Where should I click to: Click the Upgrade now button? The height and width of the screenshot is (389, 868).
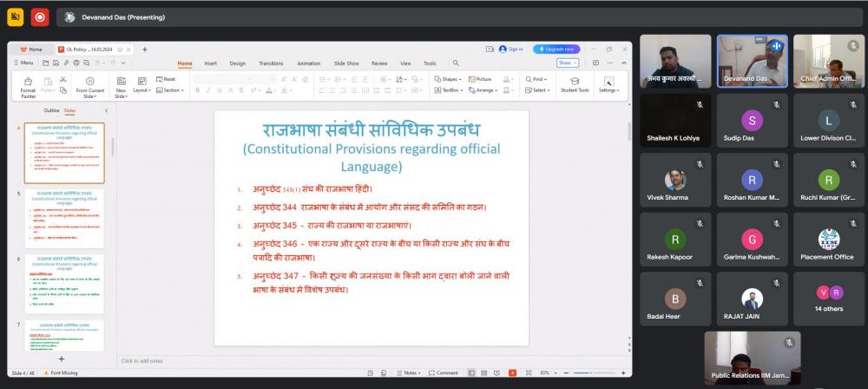[556, 49]
